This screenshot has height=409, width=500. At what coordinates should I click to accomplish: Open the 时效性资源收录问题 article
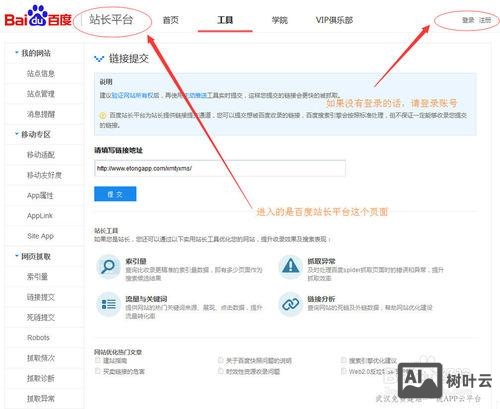pyautogui.click(x=253, y=371)
